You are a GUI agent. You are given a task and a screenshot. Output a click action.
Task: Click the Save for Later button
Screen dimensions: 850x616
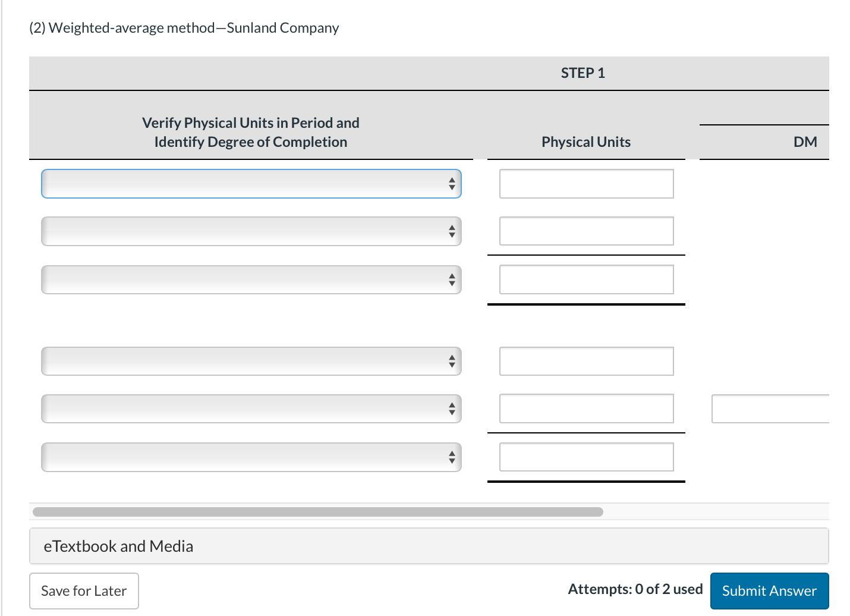[84, 590]
